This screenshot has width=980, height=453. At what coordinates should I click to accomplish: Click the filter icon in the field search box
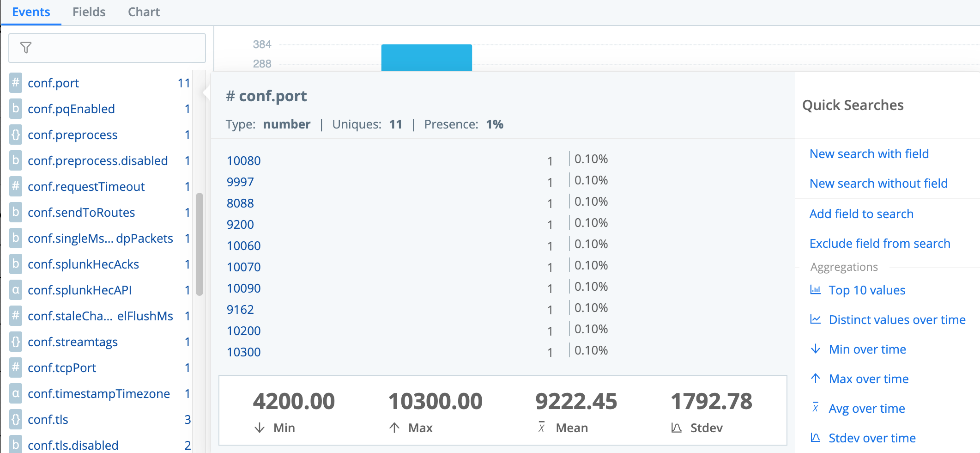pyautogui.click(x=26, y=47)
